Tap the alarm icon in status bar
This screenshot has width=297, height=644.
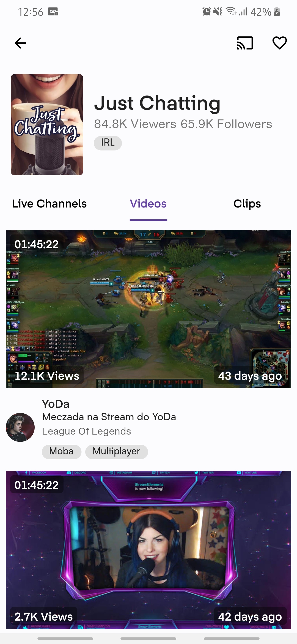click(207, 12)
